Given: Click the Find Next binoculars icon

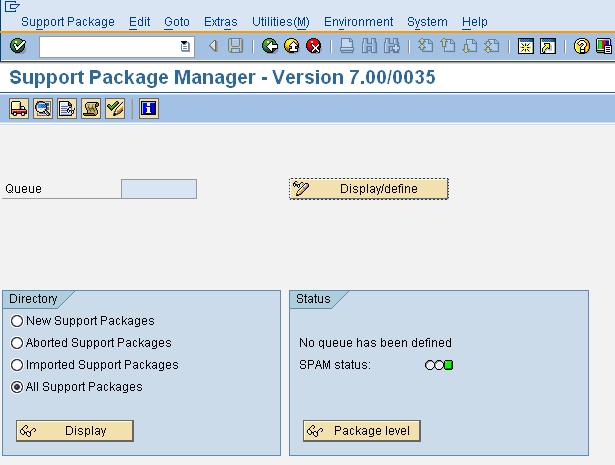Looking at the screenshot, I should pyautogui.click(x=391, y=46).
